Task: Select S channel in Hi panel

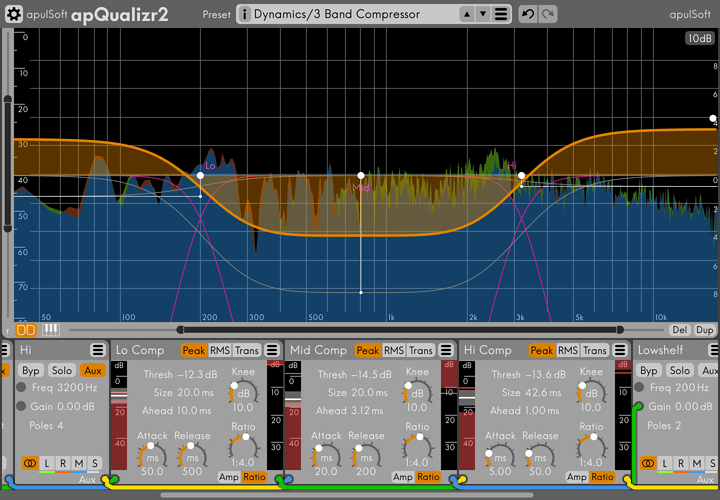Action: click(95, 463)
